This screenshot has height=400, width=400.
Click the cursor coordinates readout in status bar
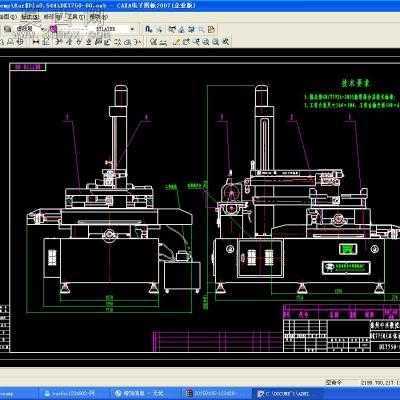click(x=380, y=382)
